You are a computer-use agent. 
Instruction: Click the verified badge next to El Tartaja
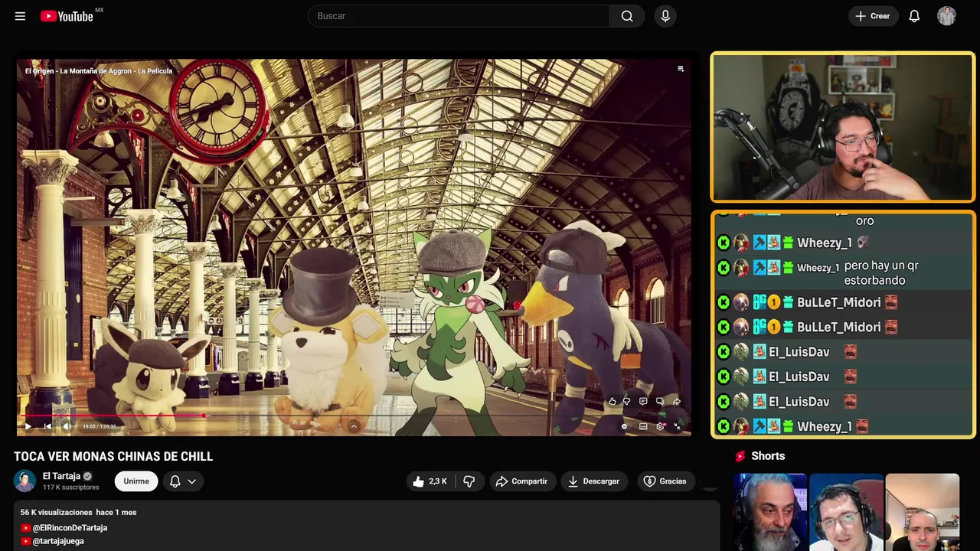click(87, 476)
